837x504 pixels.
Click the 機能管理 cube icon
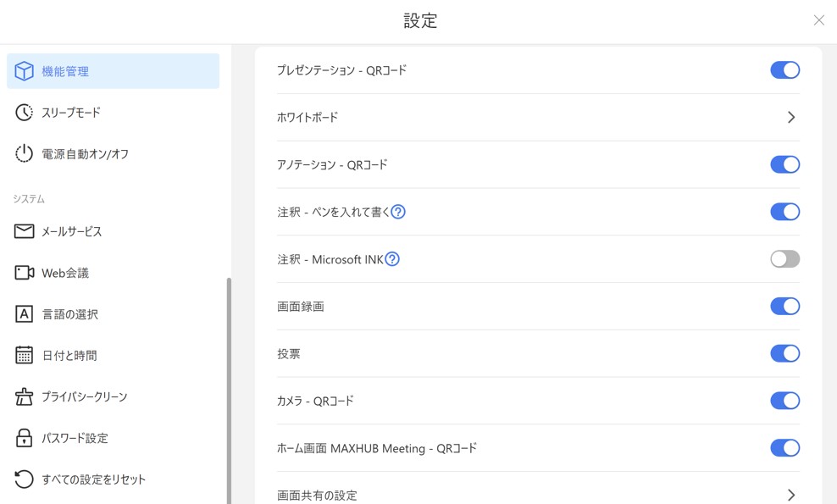click(x=25, y=71)
